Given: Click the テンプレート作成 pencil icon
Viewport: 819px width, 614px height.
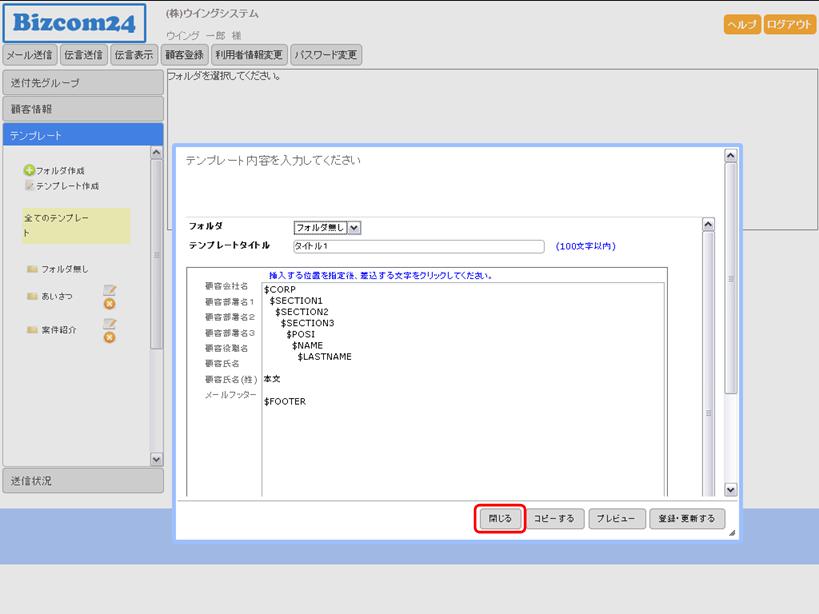Looking at the screenshot, I should pos(29,186).
